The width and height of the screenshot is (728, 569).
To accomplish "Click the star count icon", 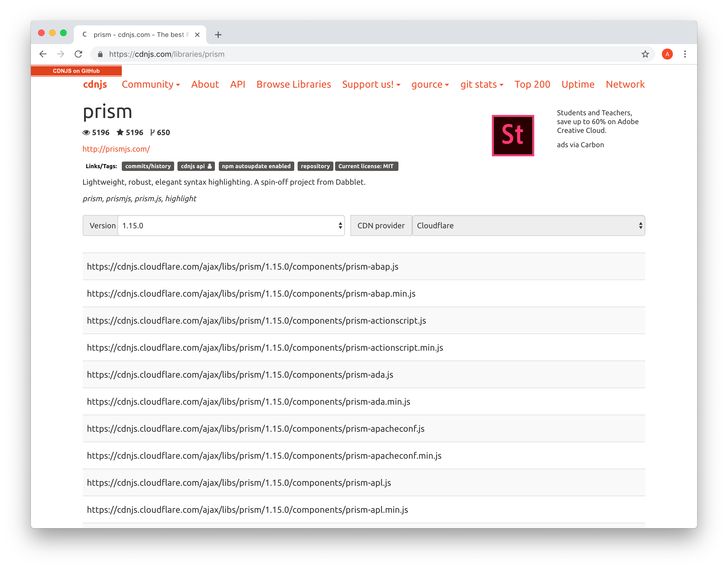I will pos(120,132).
